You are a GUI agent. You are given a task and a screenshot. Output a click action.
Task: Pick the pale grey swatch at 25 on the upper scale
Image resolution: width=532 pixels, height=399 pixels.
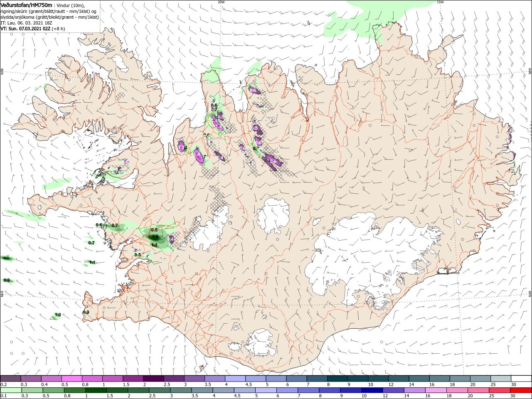click(501, 379)
